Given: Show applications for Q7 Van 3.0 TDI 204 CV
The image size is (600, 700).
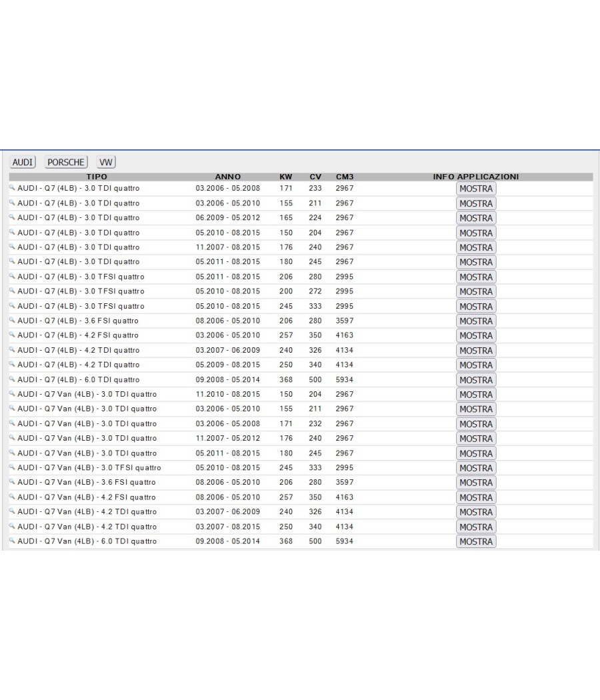Looking at the screenshot, I should coord(476,395).
